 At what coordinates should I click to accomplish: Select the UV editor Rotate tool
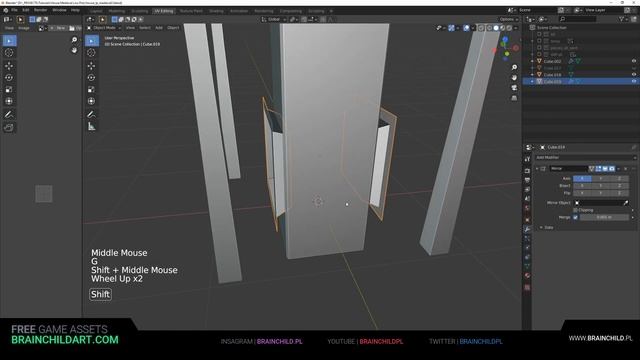pos(9,78)
